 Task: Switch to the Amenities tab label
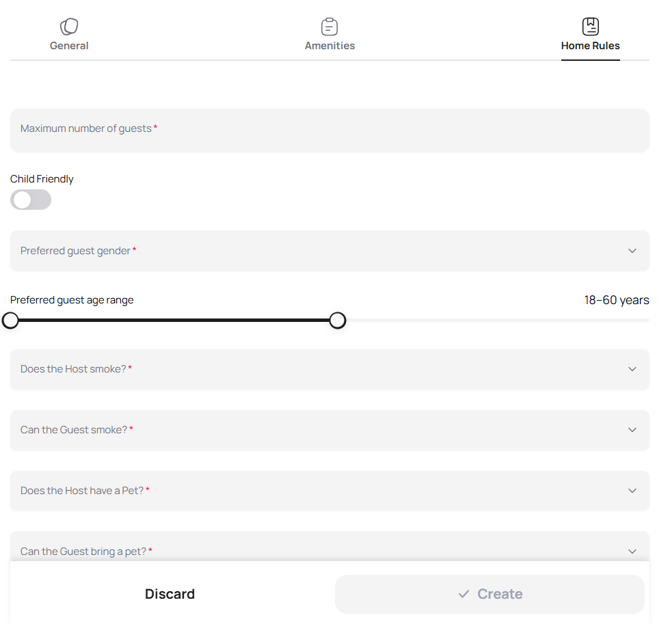pos(330,46)
